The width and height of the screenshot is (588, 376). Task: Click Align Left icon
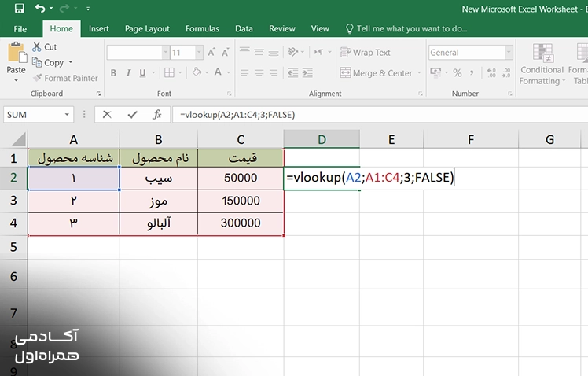click(x=244, y=72)
